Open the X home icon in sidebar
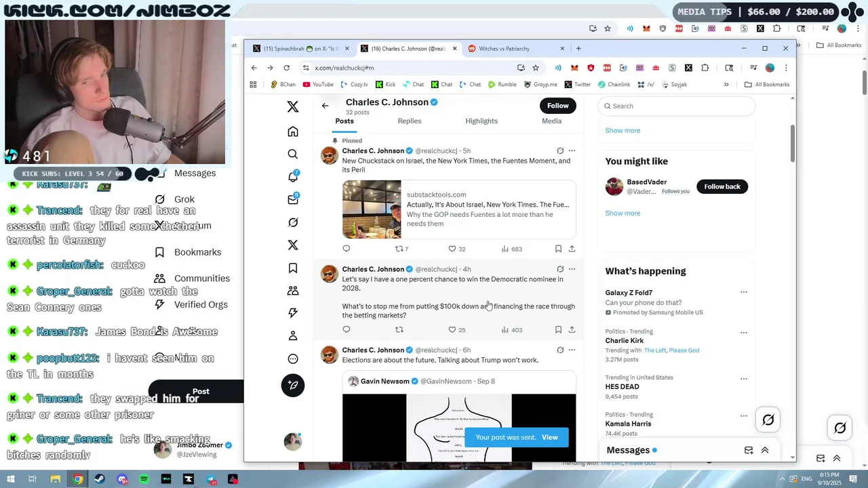Image resolution: width=868 pixels, height=488 pixels. [x=293, y=131]
